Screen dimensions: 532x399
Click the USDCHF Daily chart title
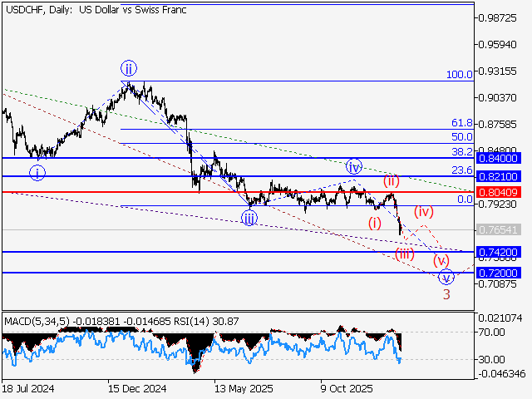(x=96, y=10)
